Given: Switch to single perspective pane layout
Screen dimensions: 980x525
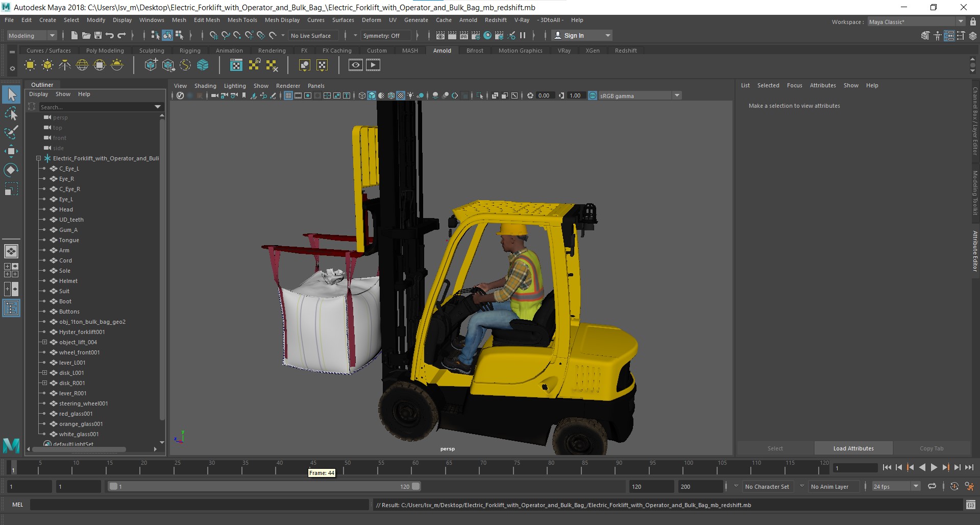Looking at the screenshot, I should [x=11, y=251].
